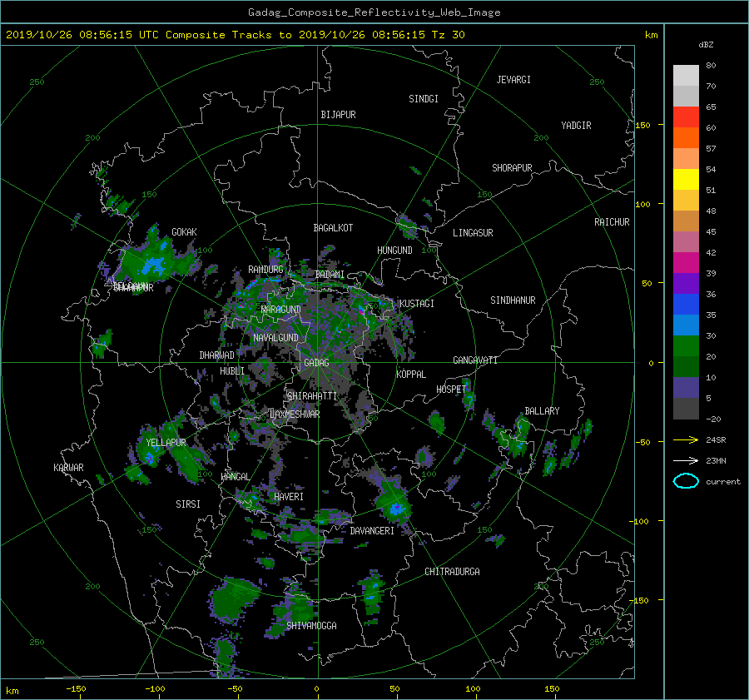Viewport: 749px width, 700px height.
Task: Click the HANGAL city label
Action: pos(236,477)
